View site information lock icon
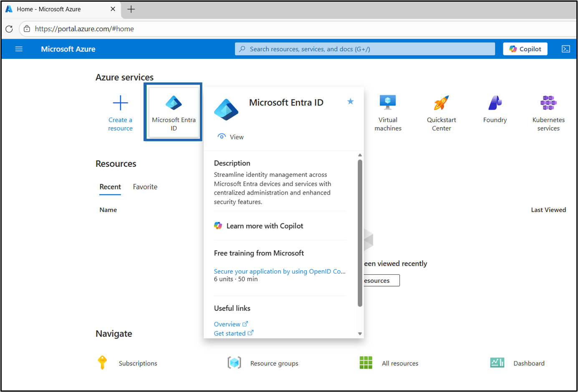Viewport: 578px width, 392px height. pyautogui.click(x=27, y=29)
